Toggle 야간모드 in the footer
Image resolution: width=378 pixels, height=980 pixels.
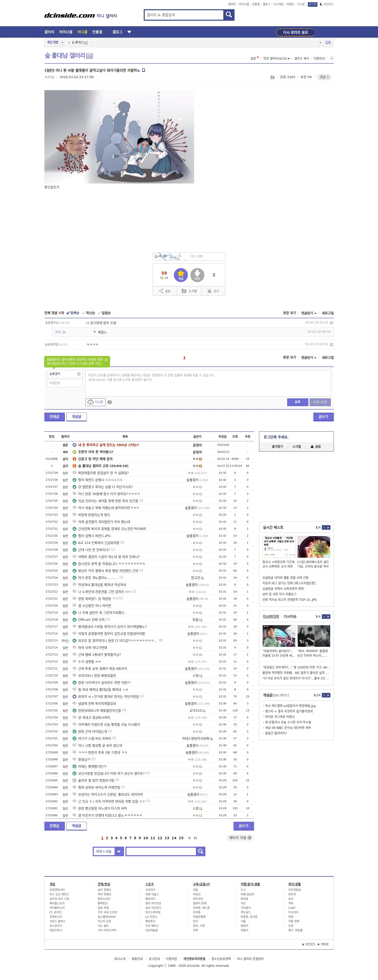[309, 944]
